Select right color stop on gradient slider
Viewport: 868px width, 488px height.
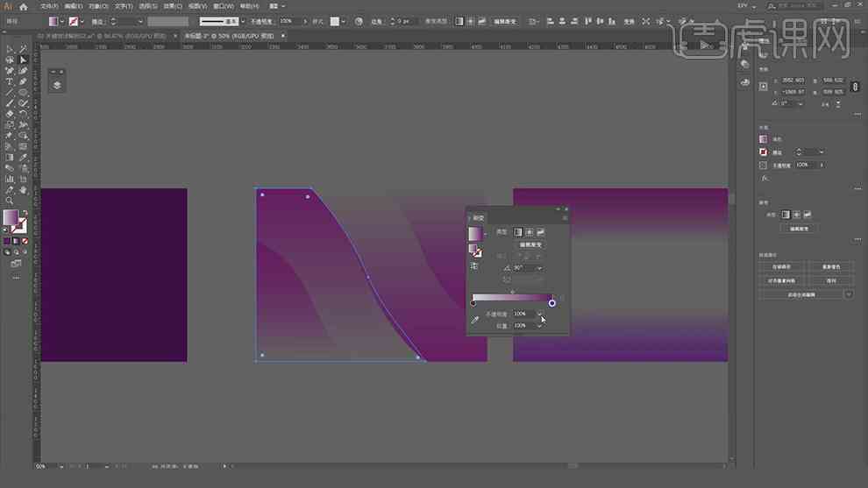coord(551,303)
